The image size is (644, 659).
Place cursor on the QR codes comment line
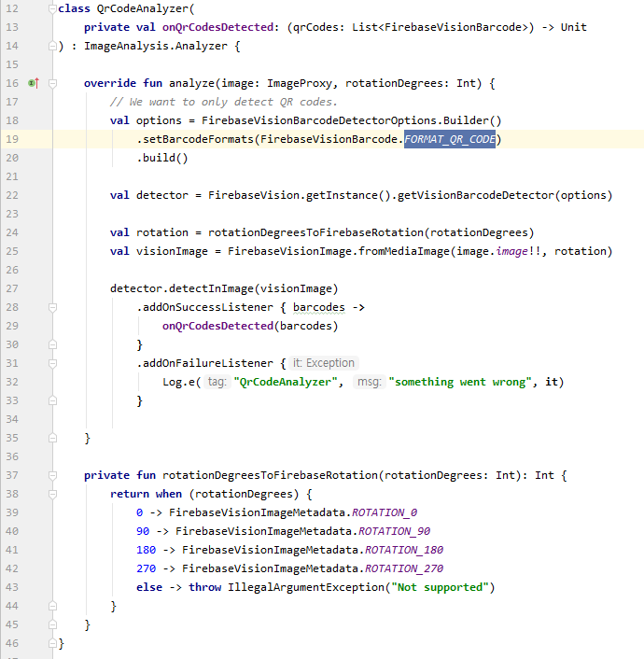click(x=224, y=102)
